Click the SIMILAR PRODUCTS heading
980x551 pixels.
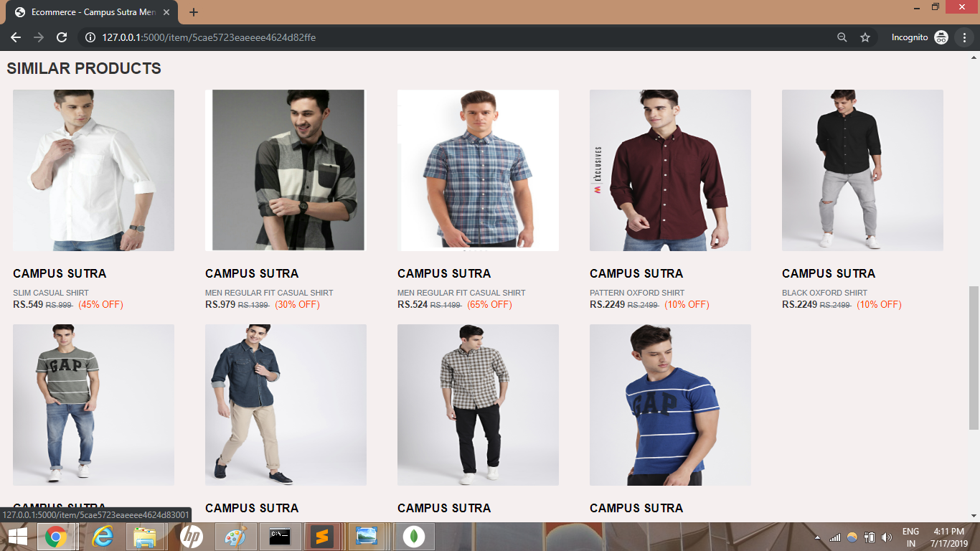point(84,68)
